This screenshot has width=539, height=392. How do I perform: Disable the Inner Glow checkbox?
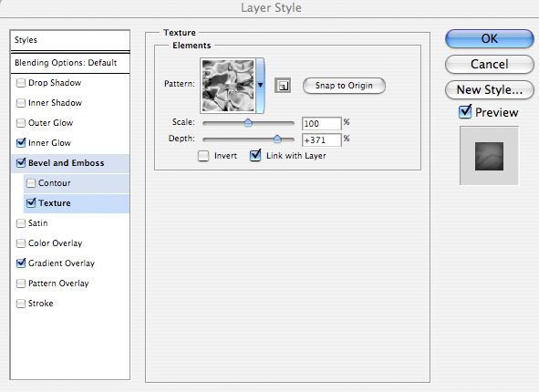point(21,142)
